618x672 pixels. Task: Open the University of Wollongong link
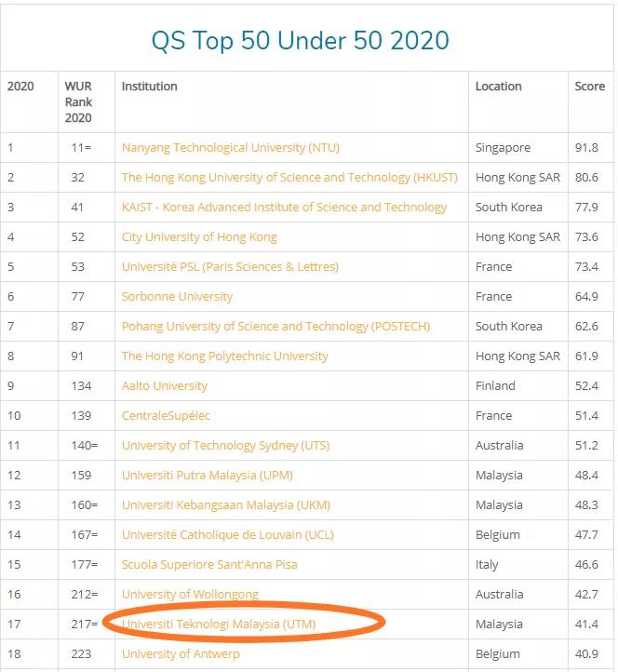pyautogui.click(x=190, y=595)
